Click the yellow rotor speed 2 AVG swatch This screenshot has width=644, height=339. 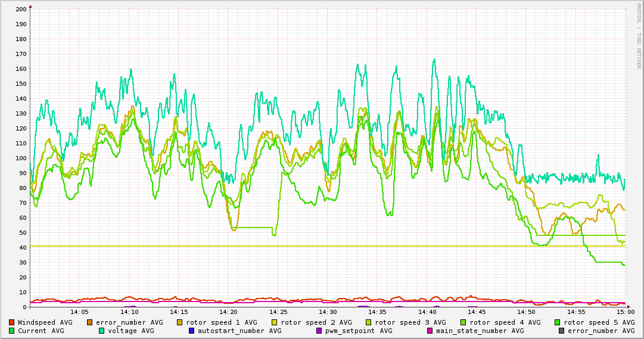pos(275,322)
